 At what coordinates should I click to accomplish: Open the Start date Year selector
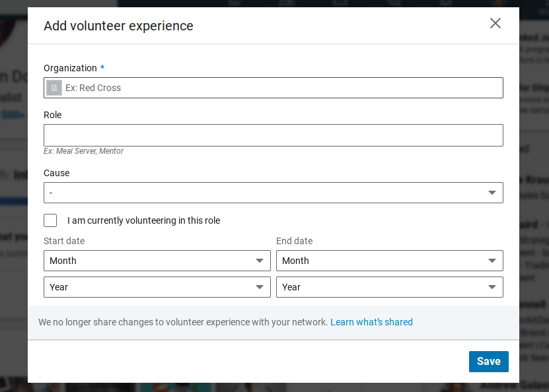tap(157, 287)
